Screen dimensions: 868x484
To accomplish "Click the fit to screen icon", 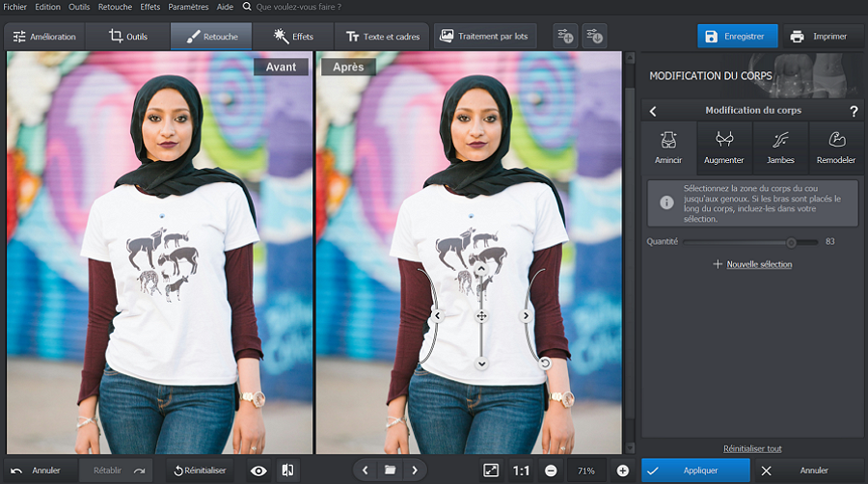I will (491, 471).
